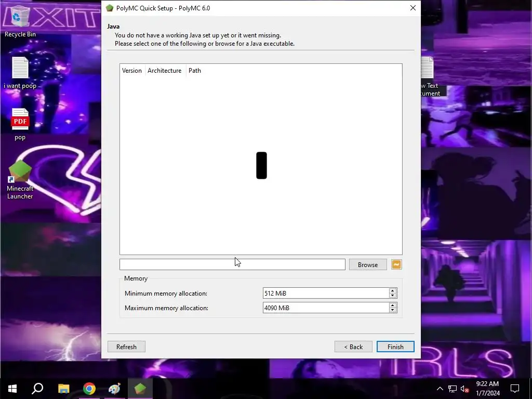Click the maximum memory 4090 MiB field
Image resolution: width=532 pixels, height=399 pixels.
coord(326,308)
